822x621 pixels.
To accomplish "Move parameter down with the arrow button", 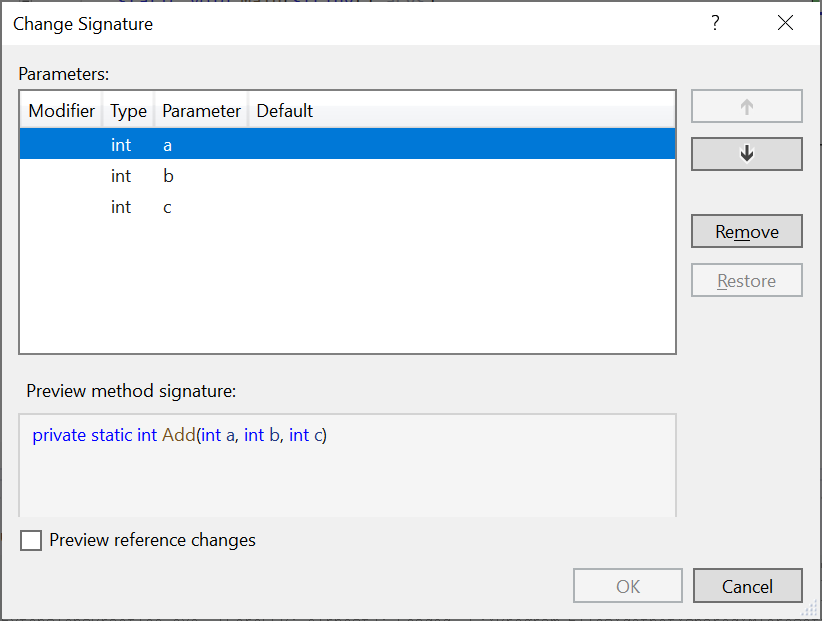I will point(747,154).
